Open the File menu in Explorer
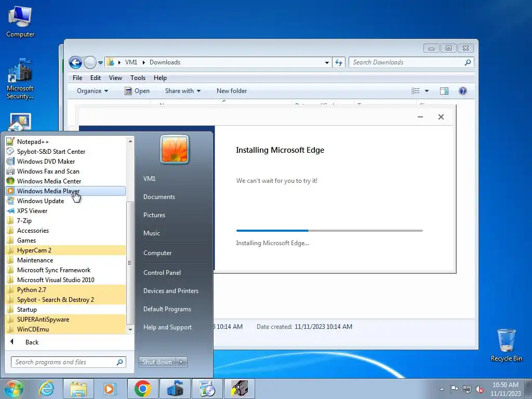The image size is (532, 399). [77, 78]
